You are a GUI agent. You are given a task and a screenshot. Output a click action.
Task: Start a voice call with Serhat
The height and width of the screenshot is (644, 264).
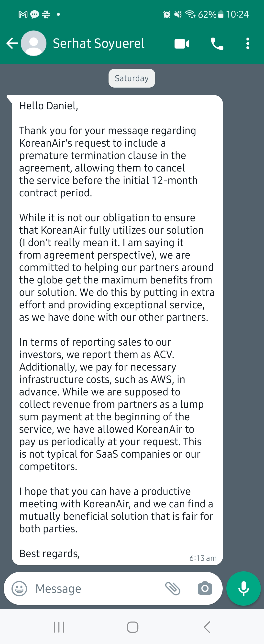[217, 44]
